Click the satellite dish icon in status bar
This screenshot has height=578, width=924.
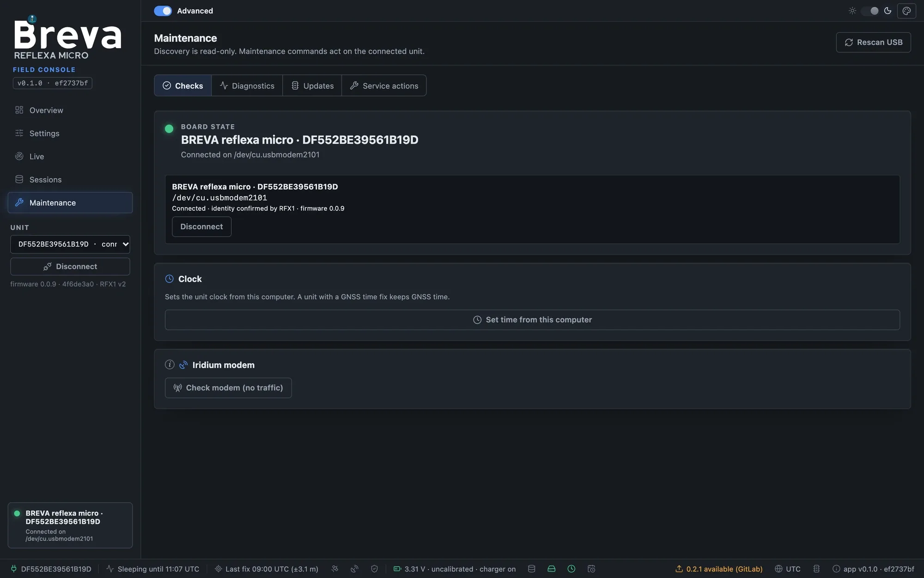355,569
